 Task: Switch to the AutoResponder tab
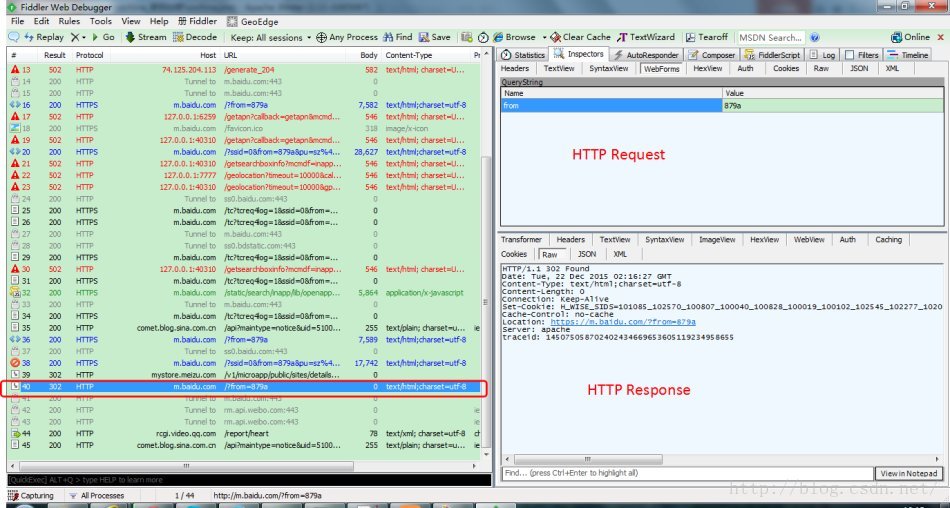(x=646, y=55)
